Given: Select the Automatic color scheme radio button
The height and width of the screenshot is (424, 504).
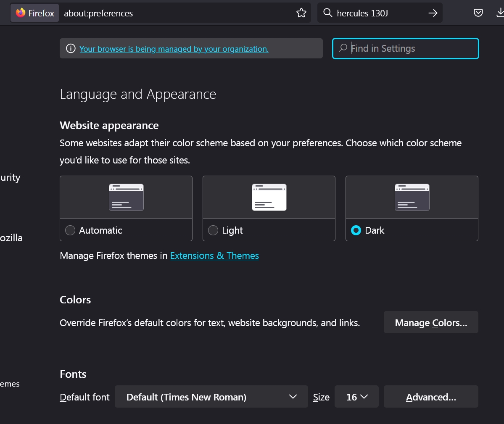Looking at the screenshot, I should coord(70,230).
